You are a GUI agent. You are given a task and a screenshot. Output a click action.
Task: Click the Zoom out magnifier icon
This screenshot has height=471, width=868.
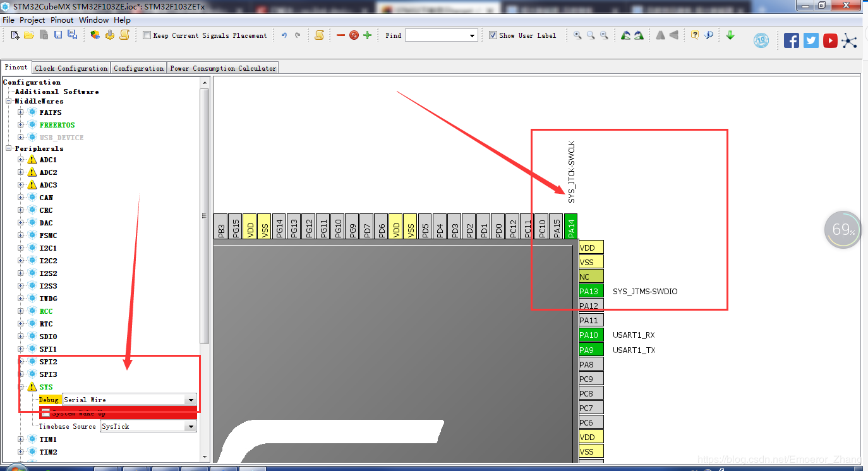pyautogui.click(x=605, y=35)
